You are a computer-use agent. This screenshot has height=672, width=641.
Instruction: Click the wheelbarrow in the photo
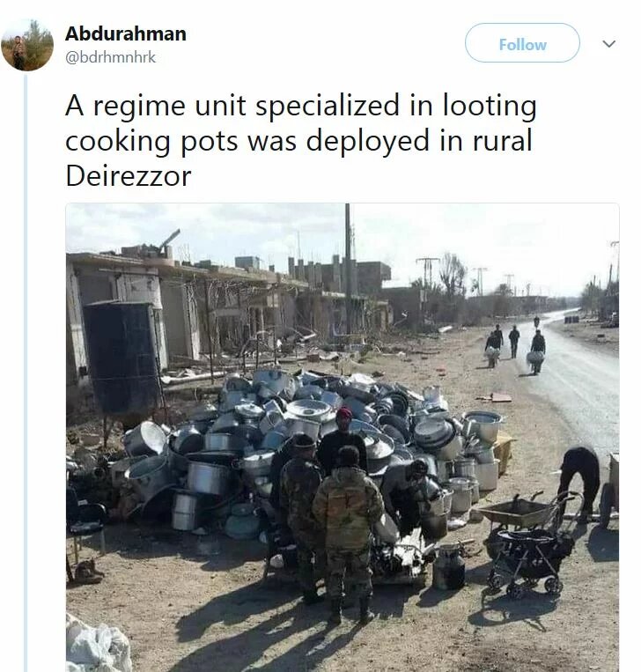pyautogui.click(x=516, y=512)
